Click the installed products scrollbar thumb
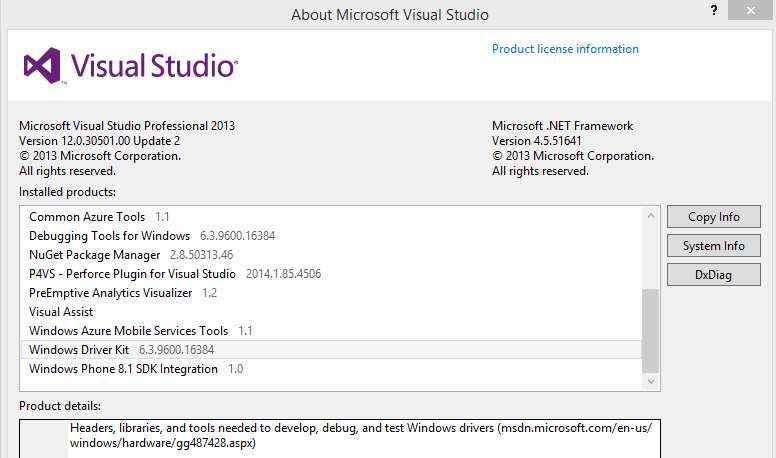 point(651,331)
